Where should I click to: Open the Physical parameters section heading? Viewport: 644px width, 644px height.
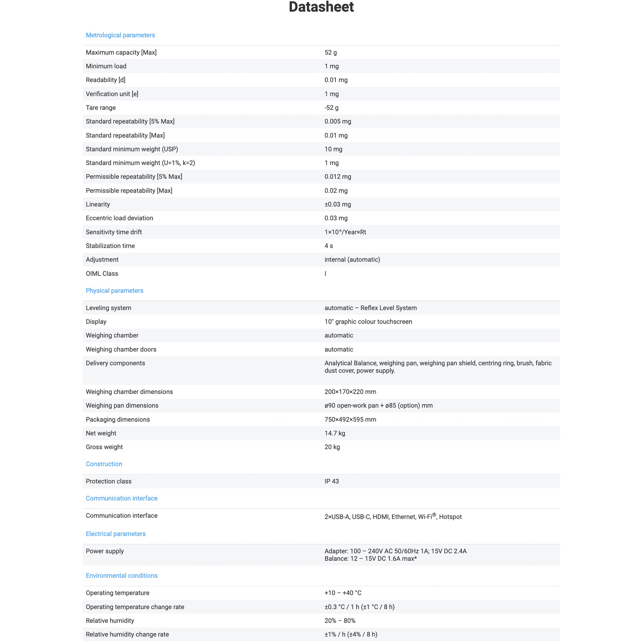[114, 290]
